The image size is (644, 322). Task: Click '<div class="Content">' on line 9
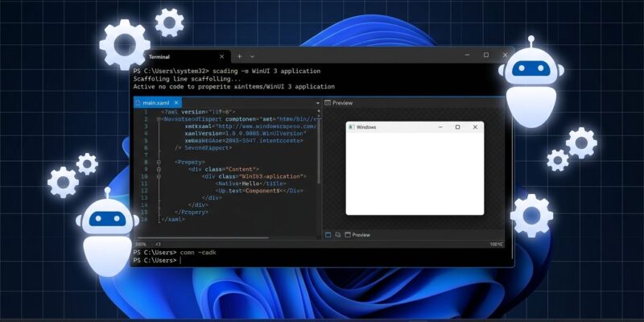tap(224, 169)
